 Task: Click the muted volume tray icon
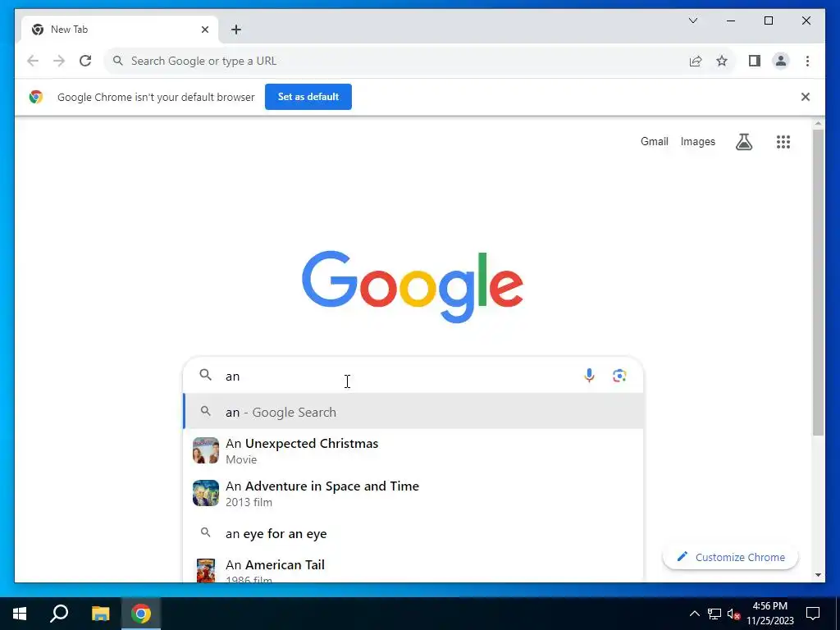[x=733, y=614]
